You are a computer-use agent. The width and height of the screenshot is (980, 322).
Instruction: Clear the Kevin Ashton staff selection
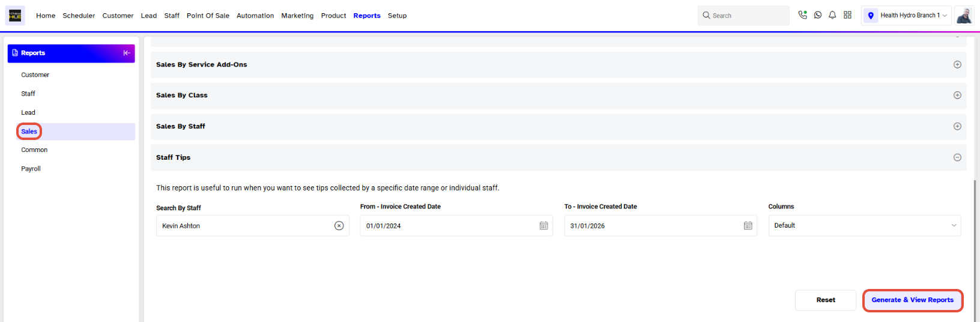coord(339,226)
